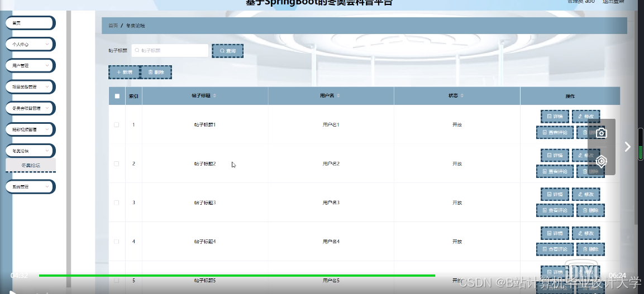Click 查看评论 for the 帖子标题1 row
Screen dimensions: 644x294
pyautogui.click(x=555, y=132)
